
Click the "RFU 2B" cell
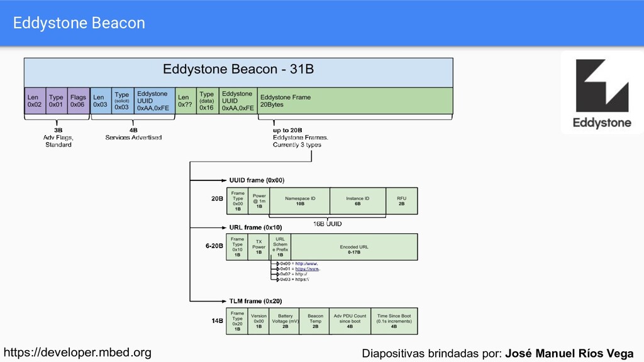(402, 201)
